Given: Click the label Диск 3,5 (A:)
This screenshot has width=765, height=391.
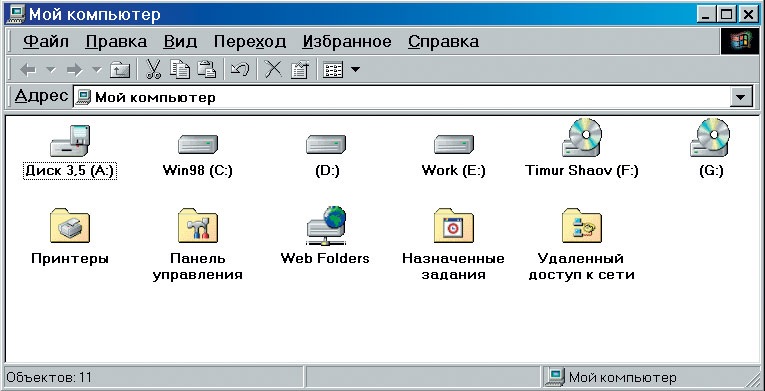Looking at the screenshot, I should click(x=70, y=171).
